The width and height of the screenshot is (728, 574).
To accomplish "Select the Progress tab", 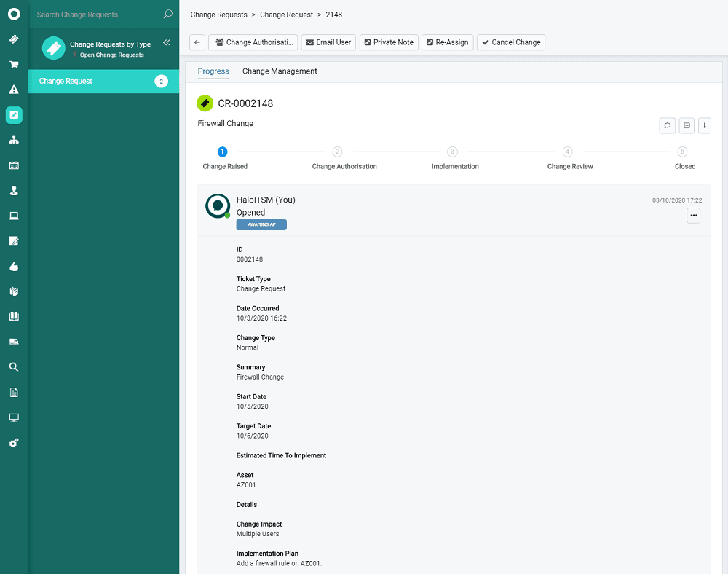I will [x=213, y=71].
